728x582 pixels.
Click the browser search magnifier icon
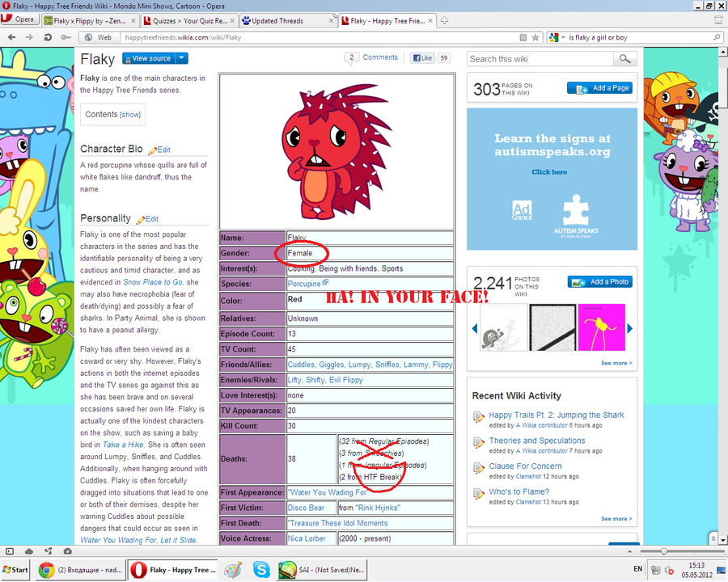pos(717,38)
